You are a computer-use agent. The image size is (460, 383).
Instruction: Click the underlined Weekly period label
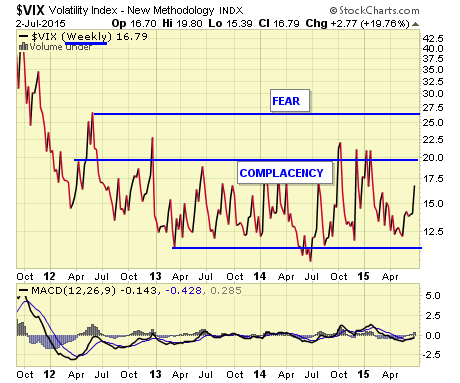pos(86,37)
